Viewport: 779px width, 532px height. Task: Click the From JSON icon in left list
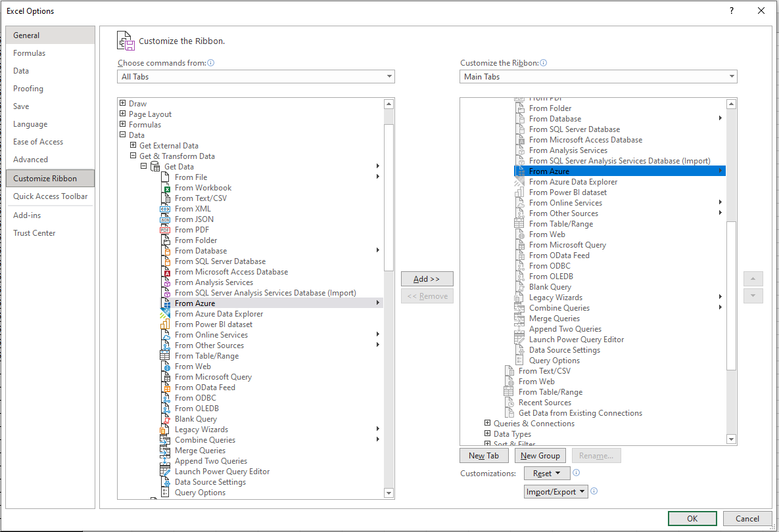(x=165, y=219)
